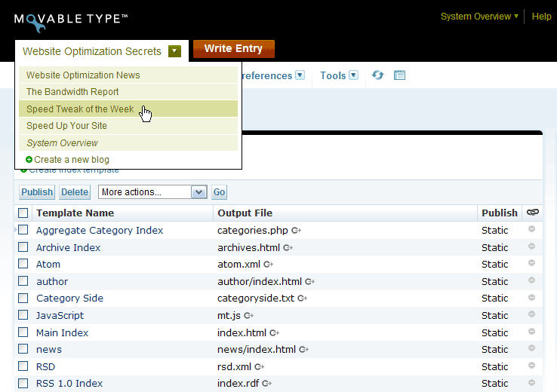
Task: Click the green plus Create a new blog icon
Action: click(x=29, y=160)
